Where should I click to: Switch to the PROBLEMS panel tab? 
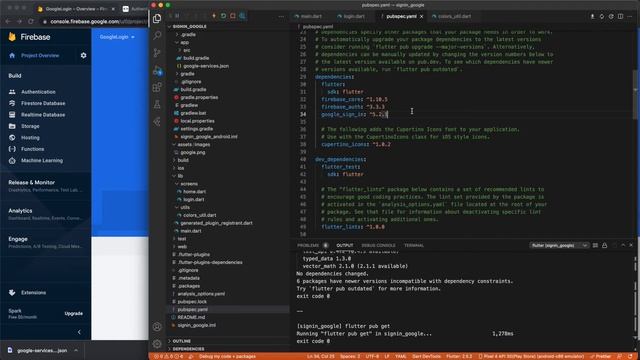(308, 245)
